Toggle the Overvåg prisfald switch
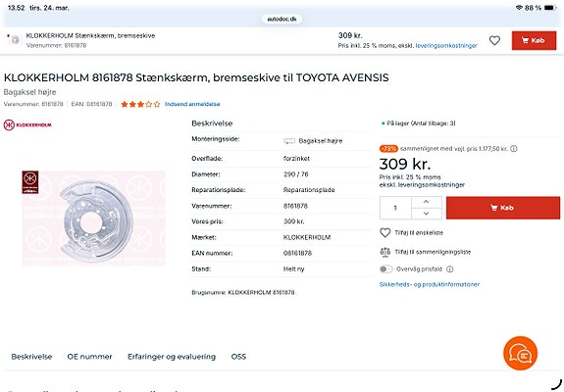 tap(385, 269)
